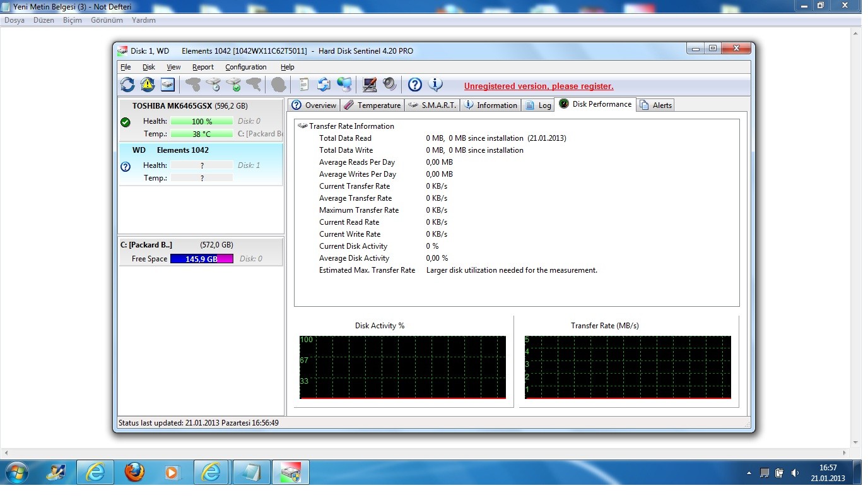The width and height of the screenshot is (868, 500).
Task: Click the notepad report toolbar icon
Action: [x=304, y=85]
